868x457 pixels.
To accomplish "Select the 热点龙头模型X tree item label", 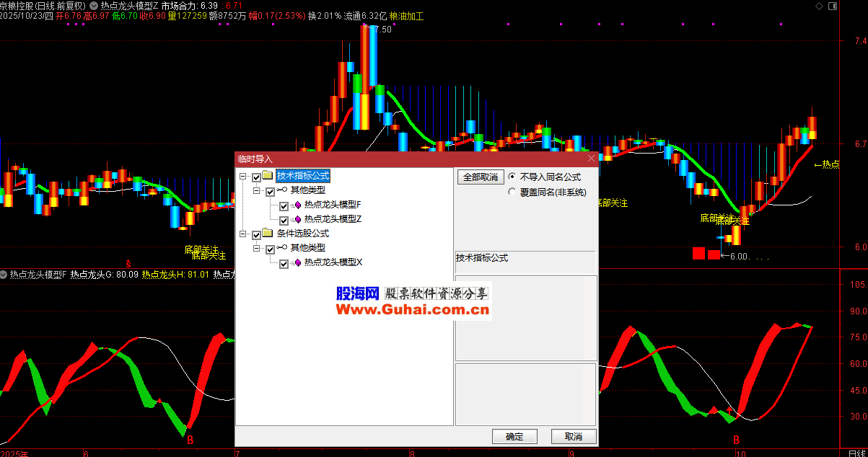I will 333,263.
